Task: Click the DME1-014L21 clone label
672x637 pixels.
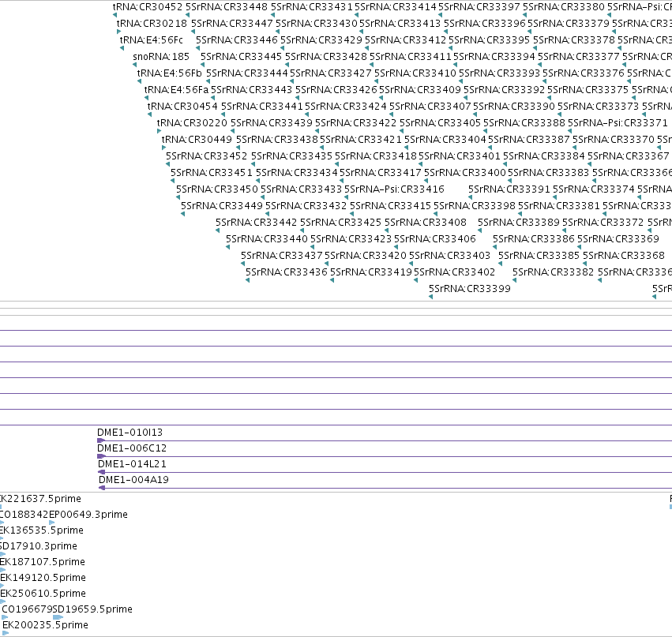Action: tap(132, 464)
